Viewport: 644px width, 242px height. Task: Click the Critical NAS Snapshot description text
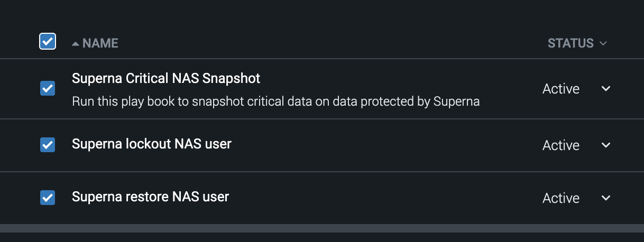click(275, 101)
